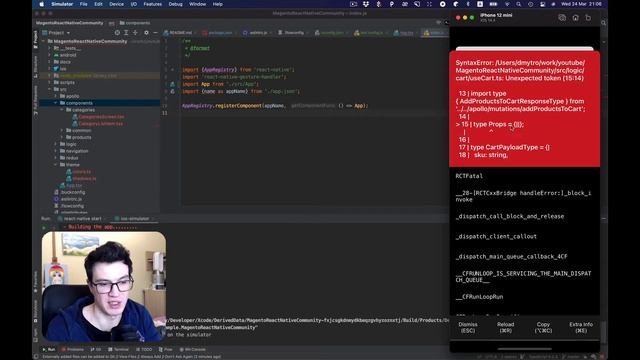Collapse the components folder
The image size is (640, 360).
56,103
